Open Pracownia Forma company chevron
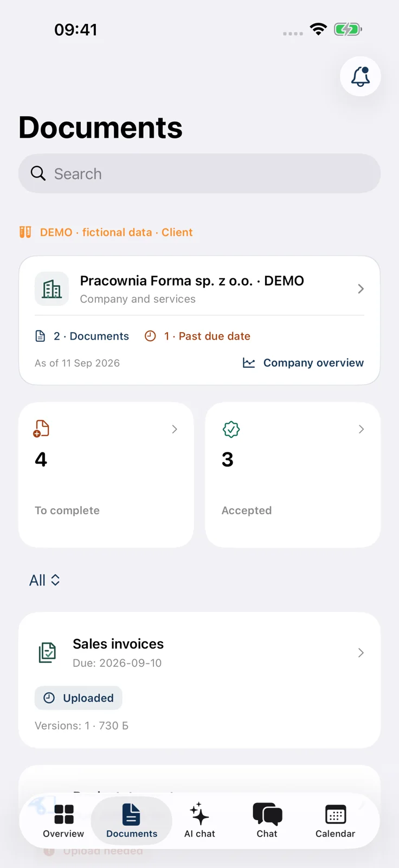The image size is (399, 868). [361, 289]
